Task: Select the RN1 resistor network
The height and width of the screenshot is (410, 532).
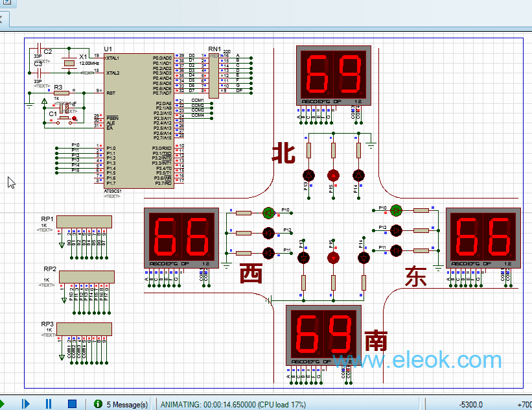Action: [x=214, y=75]
